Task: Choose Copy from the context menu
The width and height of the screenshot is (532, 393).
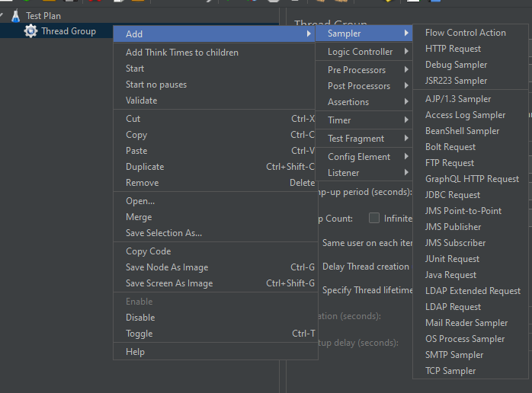Action: click(x=214, y=135)
